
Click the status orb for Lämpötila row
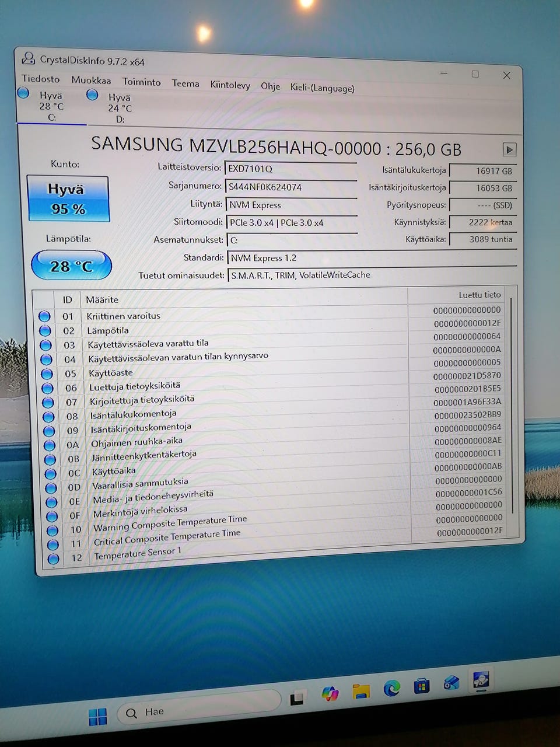(x=45, y=330)
